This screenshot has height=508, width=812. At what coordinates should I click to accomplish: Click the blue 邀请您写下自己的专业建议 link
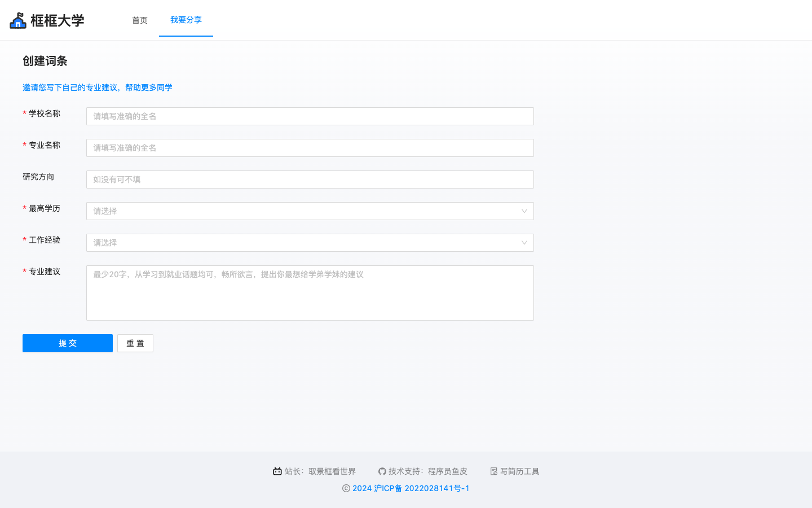pos(96,87)
